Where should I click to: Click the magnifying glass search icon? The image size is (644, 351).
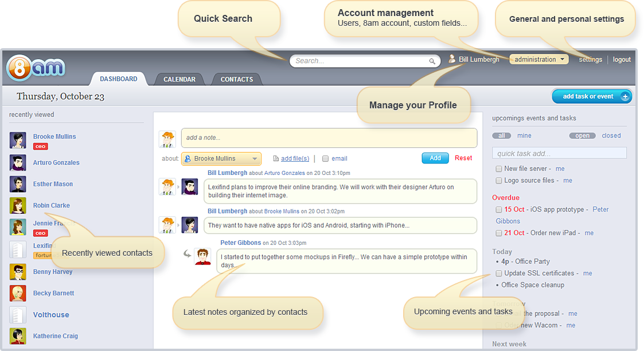pos(432,61)
